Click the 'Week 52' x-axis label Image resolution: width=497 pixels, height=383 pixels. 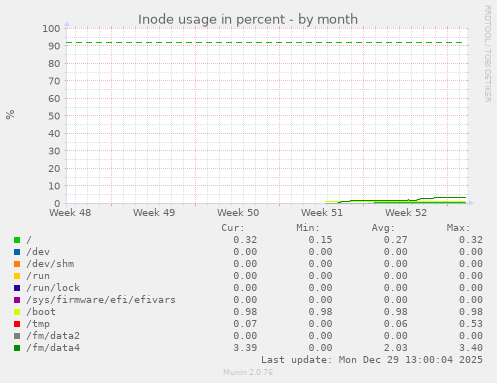click(x=406, y=213)
